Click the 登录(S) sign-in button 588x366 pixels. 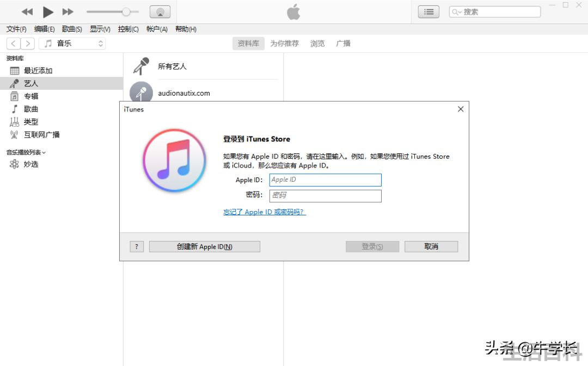point(372,246)
